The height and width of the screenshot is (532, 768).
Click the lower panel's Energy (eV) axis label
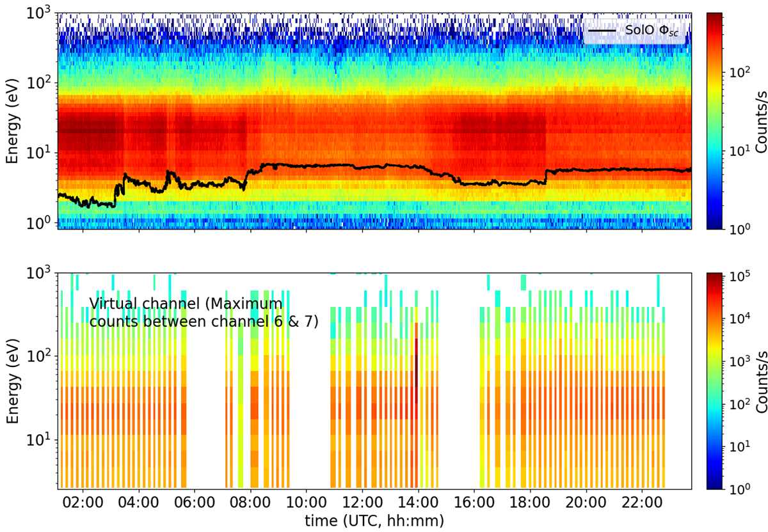click(12, 380)
